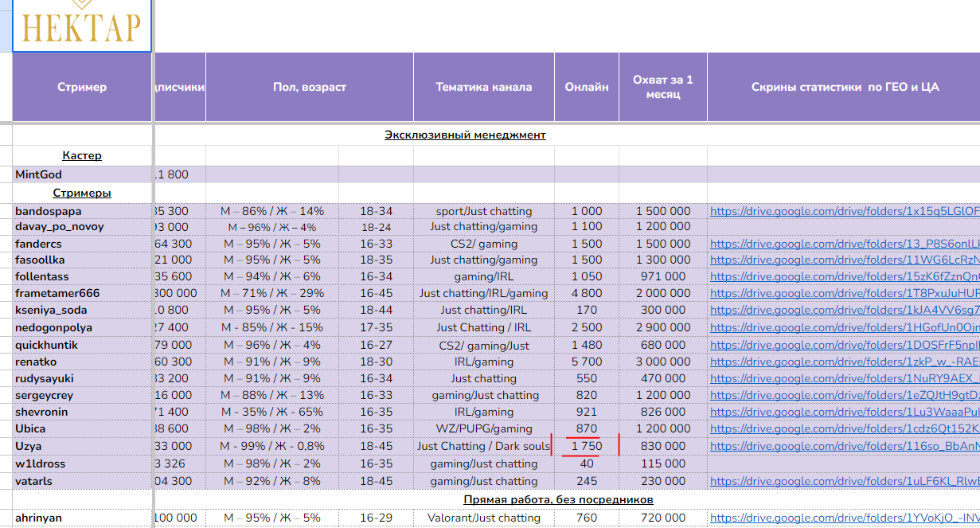Open sergeycrey's Google Drive folder link
980x528 pixels.
tap(845, 395)
